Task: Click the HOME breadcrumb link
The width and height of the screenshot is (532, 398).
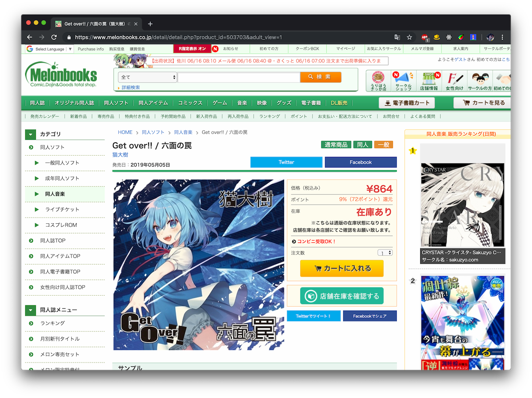Action: coord(125,133)
